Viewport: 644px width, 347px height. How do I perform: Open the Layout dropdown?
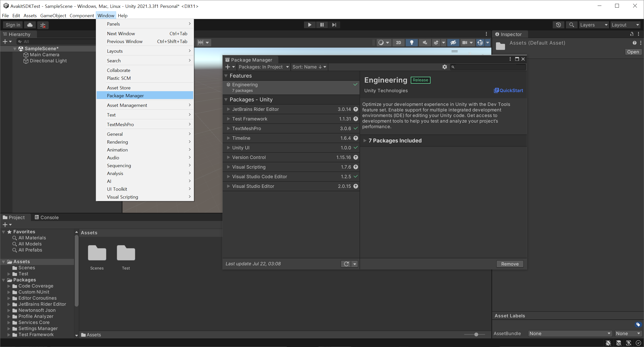[x=625, y=25]
